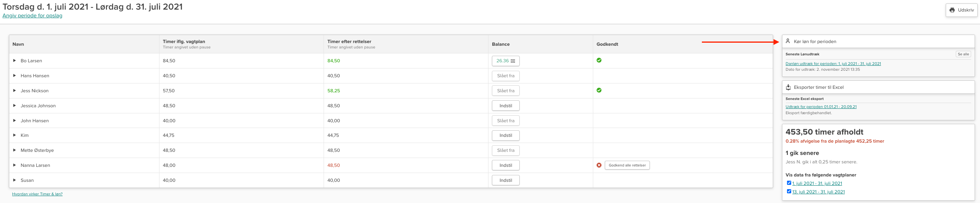
Task: Click Slået fra for John Hansen
Action: 505,121
